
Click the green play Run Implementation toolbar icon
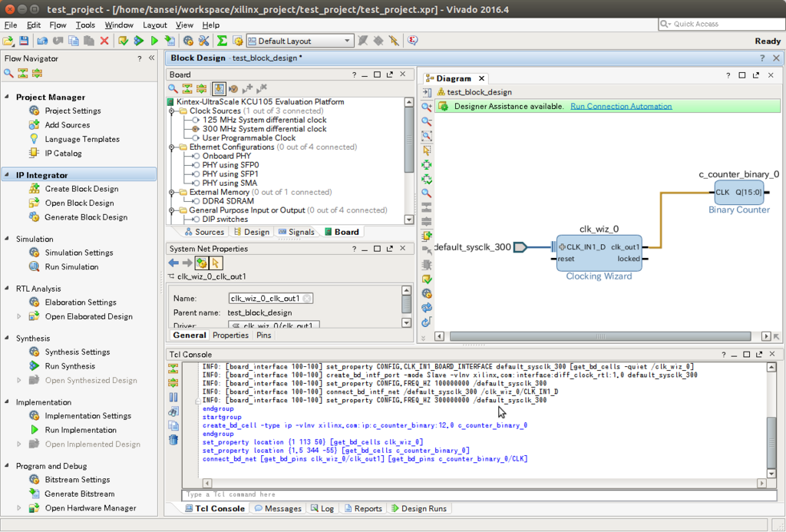[154, 41]
